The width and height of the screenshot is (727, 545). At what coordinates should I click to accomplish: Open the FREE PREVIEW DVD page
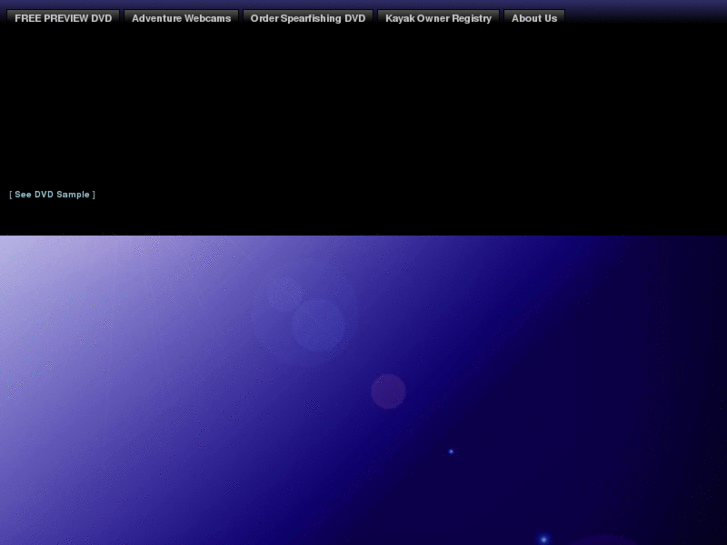[63, 19]
